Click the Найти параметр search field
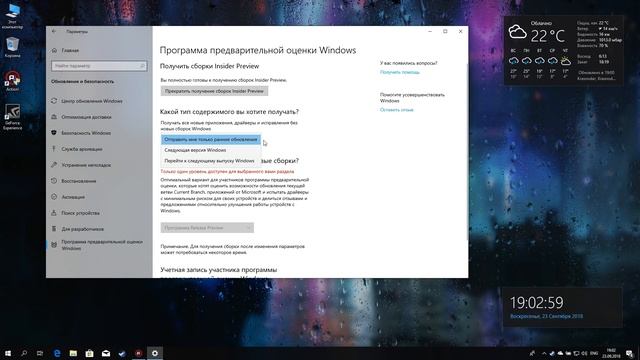The width and height of the screenshot is (640, 360). pos(99,66)
